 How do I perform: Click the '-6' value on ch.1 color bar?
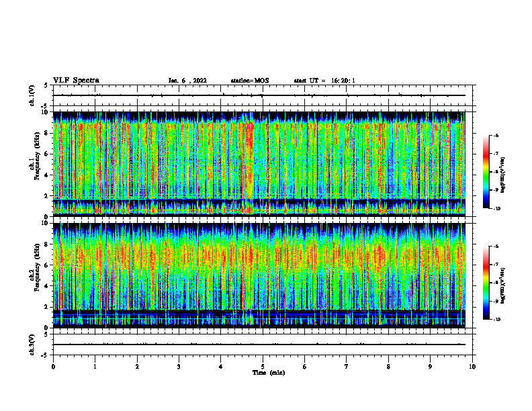[496, 135]
